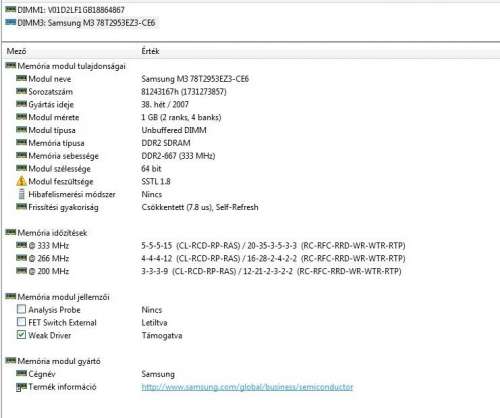
Task: Click icon beside Memória modul tulajdonságai
Action: tap(11, 66)
